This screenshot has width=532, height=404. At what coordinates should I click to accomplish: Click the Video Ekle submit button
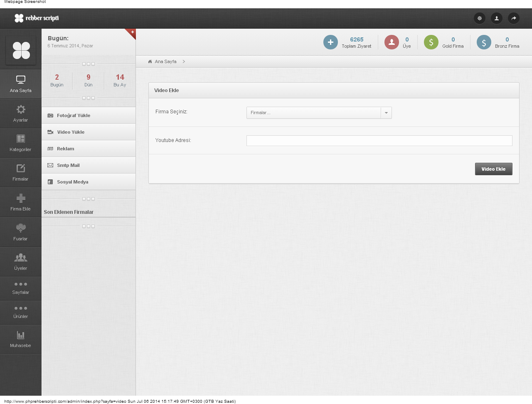click(x=493, y=169)
